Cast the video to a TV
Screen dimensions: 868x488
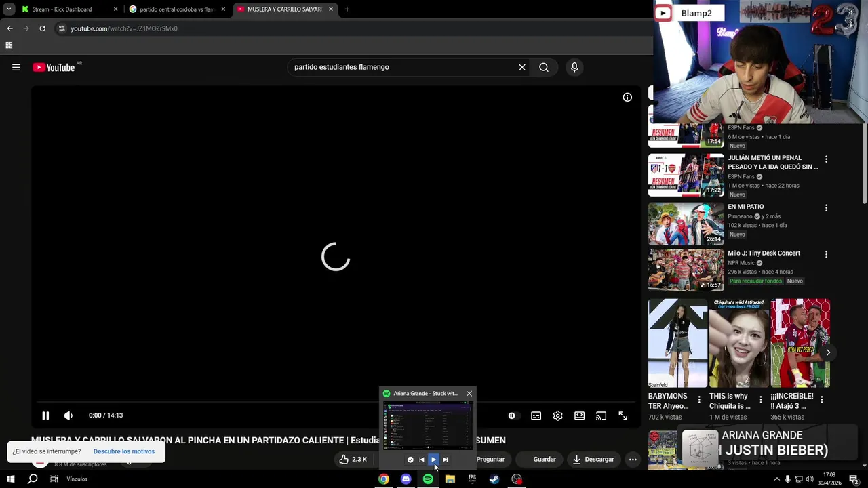601,415
